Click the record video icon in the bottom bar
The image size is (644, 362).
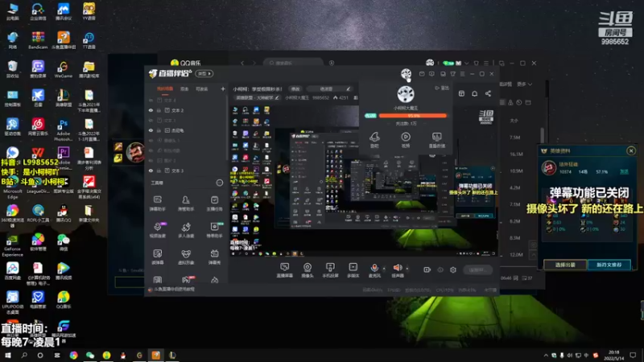click(x=427, y=269)
